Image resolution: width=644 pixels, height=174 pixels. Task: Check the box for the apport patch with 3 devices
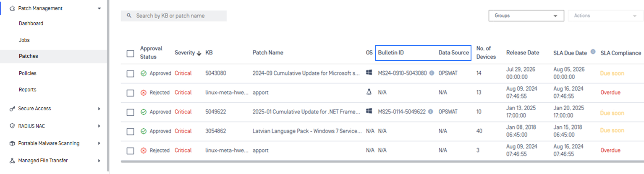click(x=130, y=151)
